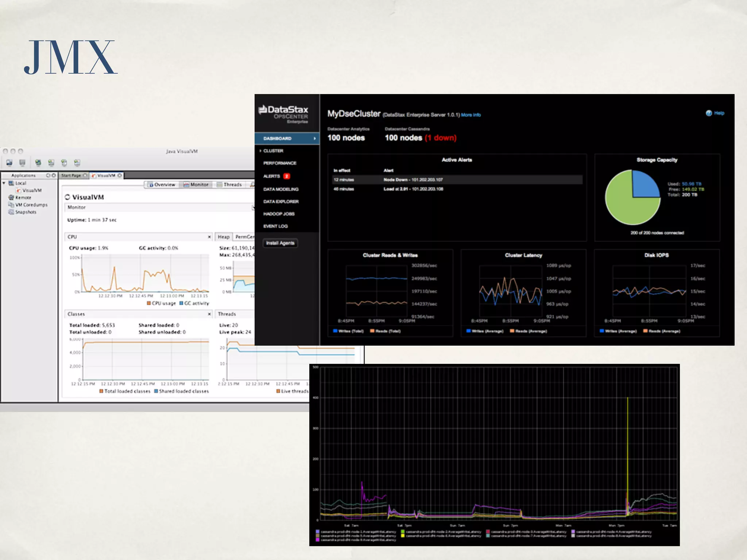Click the Shared loaded classes legend swatch
747x560 pixels.
pos(156,391)
